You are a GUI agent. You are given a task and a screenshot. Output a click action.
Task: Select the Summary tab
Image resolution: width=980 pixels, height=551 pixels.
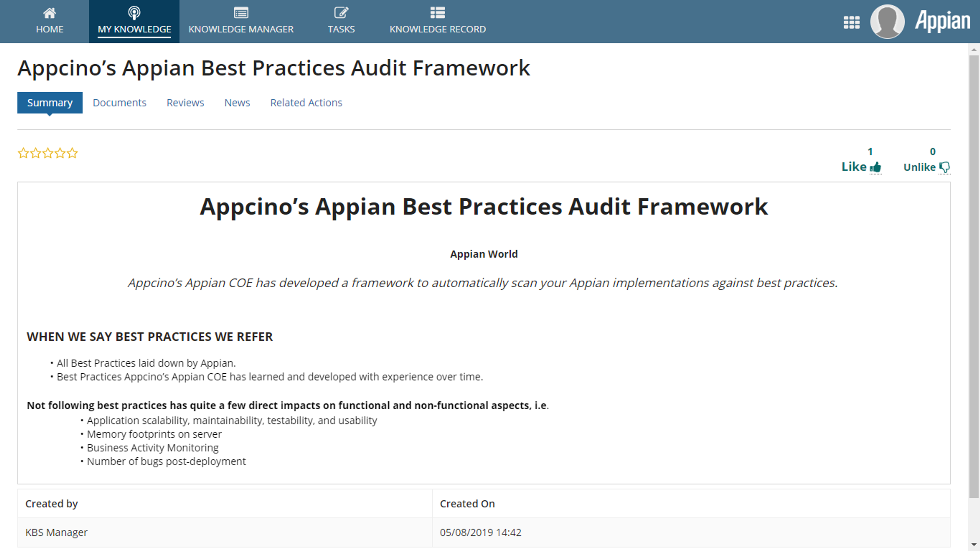pyautogui.click(x=50, y=103)
